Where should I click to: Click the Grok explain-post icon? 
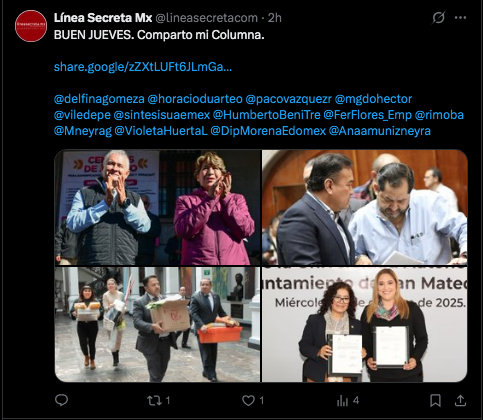pyautogui.click(x=438, y=18)
